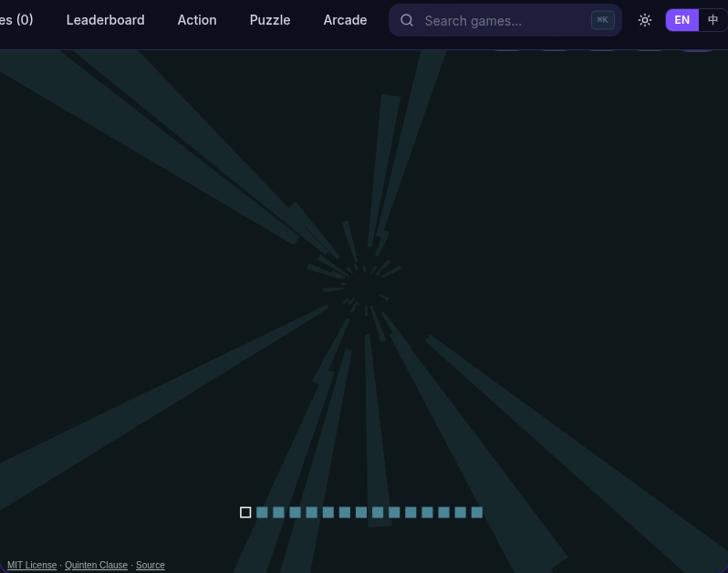Switch language to 中 (Chinese)

[x=712, y=20]
